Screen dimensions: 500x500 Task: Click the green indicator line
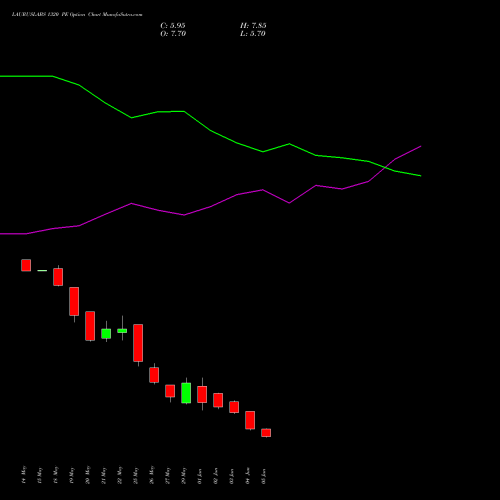click(210, 130)
